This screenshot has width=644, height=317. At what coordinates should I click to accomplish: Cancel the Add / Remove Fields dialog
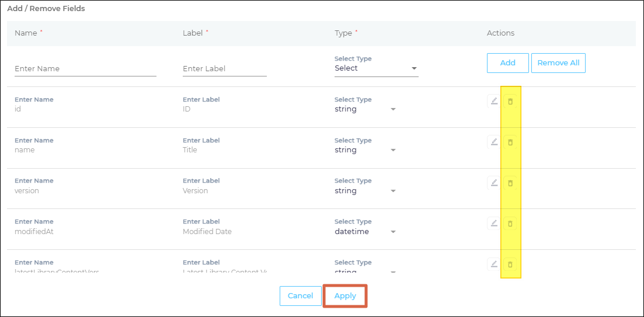tap(300, 296)
